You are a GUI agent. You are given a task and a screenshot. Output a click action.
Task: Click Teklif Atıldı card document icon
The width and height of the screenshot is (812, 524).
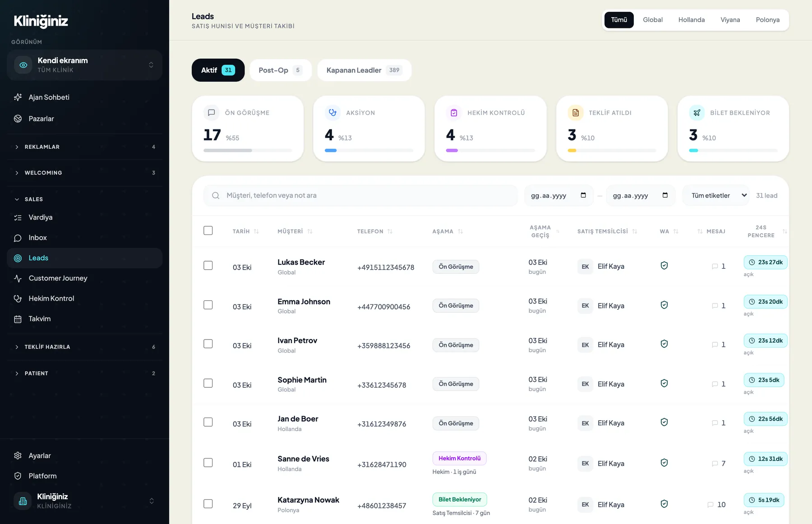click(x=575, y=113)
